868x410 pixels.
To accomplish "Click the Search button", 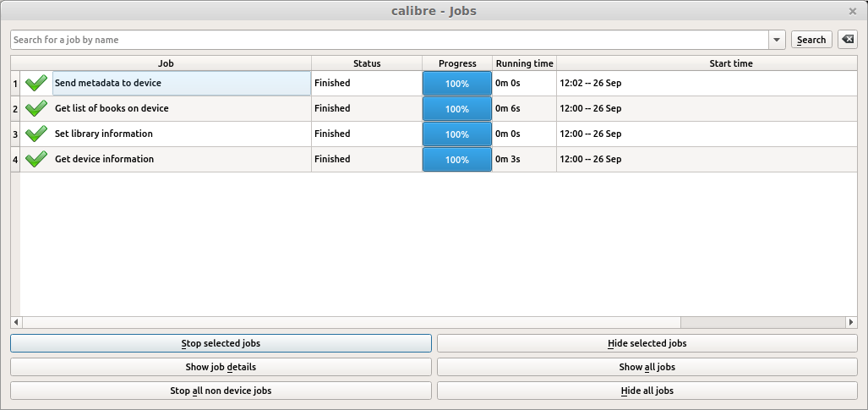I will pos(811,40).
